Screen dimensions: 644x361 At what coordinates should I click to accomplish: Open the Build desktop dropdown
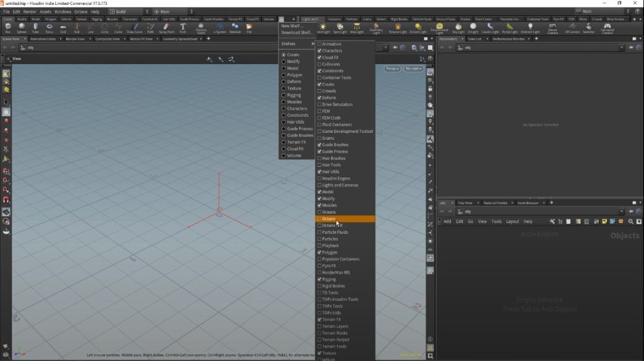pyautogui.click(x=127, y=11)
